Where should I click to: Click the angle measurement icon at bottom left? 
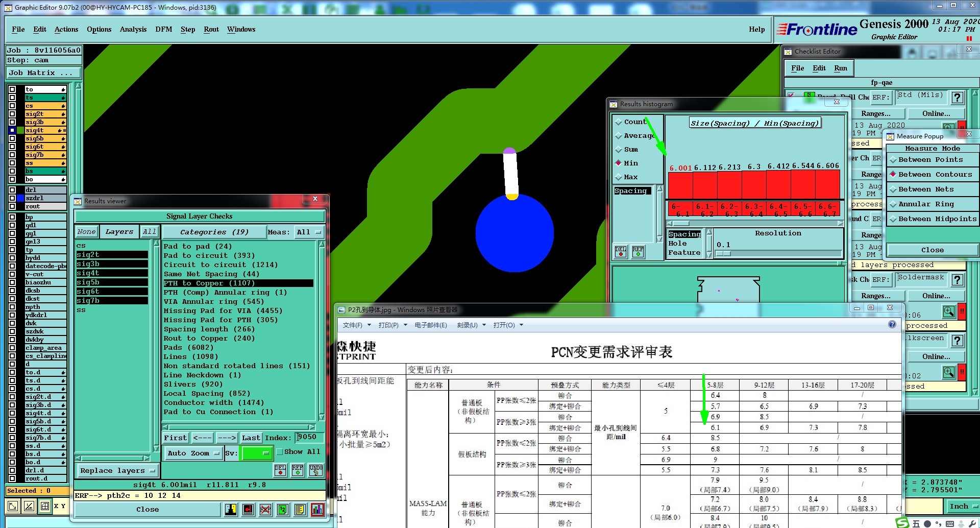(x=29, y=506)
